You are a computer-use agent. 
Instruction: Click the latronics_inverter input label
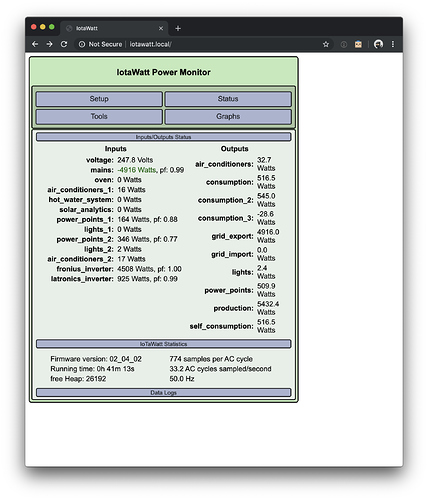click(x=82, y=279)
